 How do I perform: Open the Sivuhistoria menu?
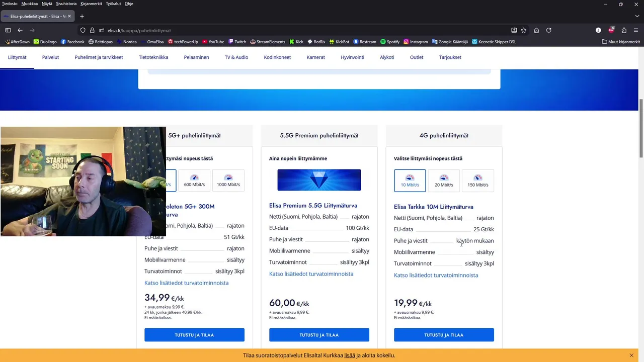tap(66, 4)
